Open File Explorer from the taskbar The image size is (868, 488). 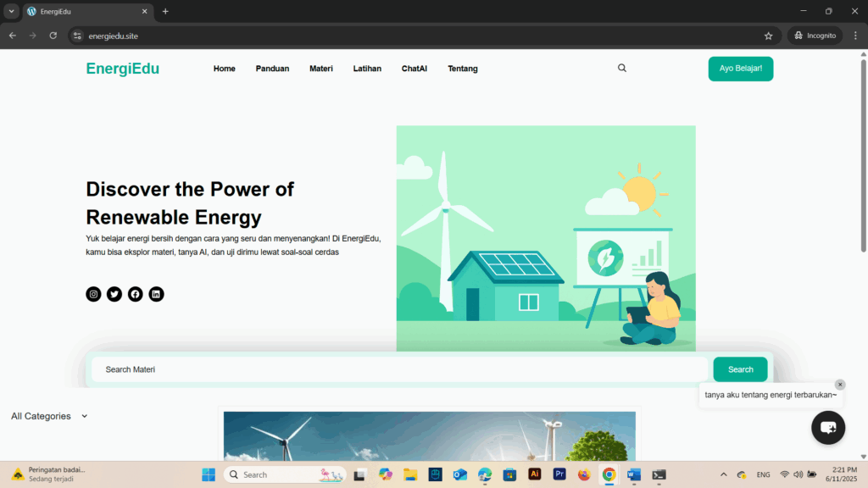coord(410,474)
